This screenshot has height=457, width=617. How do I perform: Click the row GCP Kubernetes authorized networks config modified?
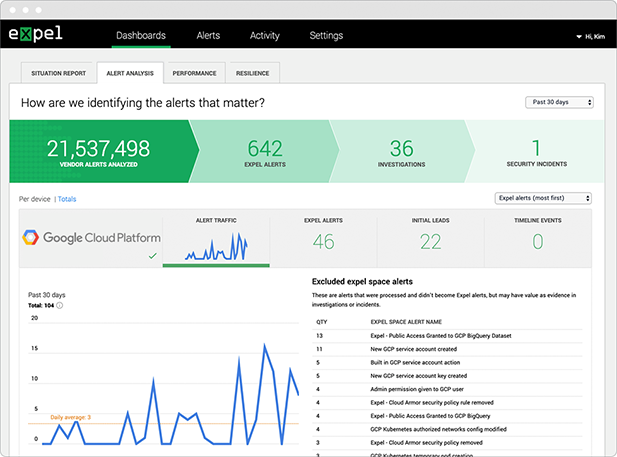coord(447,429)
